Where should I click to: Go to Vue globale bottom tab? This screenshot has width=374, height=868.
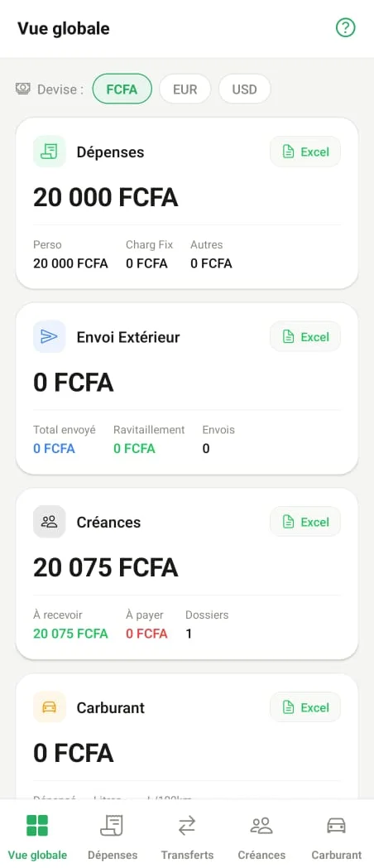[37, 836]
